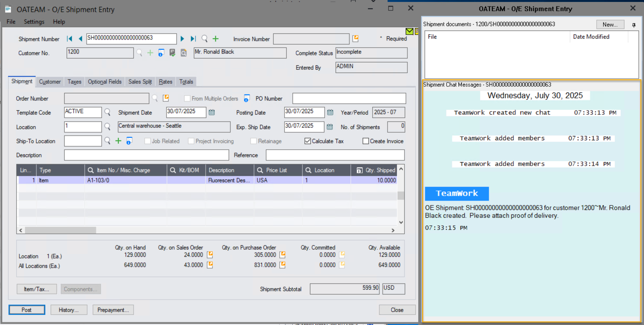Open Ship-To Location finder magnifier
This screenshot has width=644, height=325.
[x=107, y=141]
